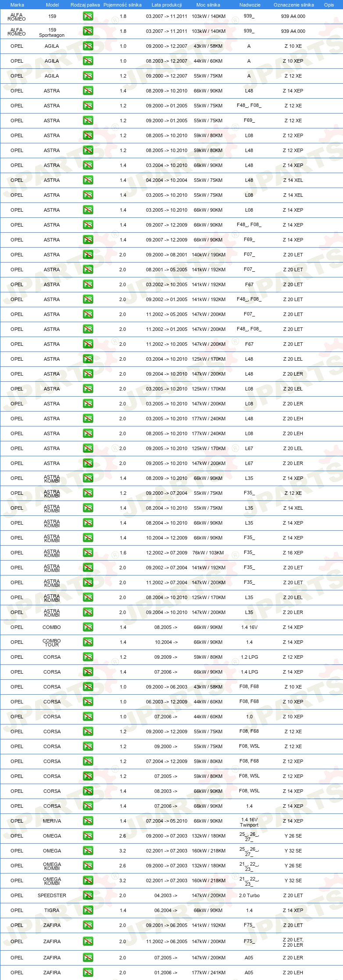Click the fuel icon in the Opel Speedster row
The height and width of the screenshot is (980, 343).
[x=88, y=895]
